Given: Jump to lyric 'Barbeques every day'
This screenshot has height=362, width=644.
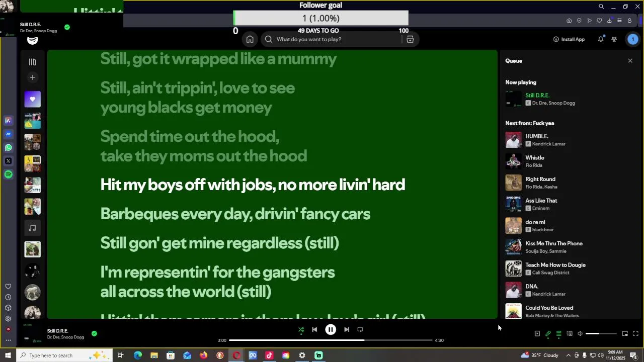Looking at the screenshot, I should (235, 214).
